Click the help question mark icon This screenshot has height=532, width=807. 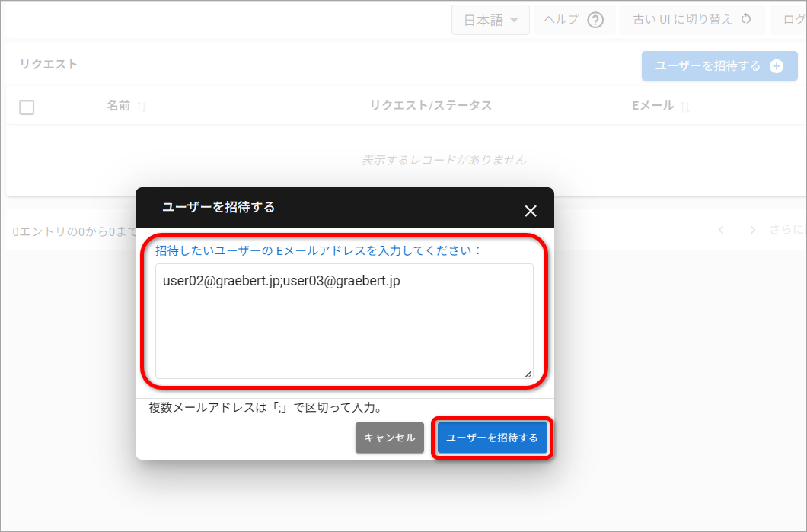click(595, 20)
